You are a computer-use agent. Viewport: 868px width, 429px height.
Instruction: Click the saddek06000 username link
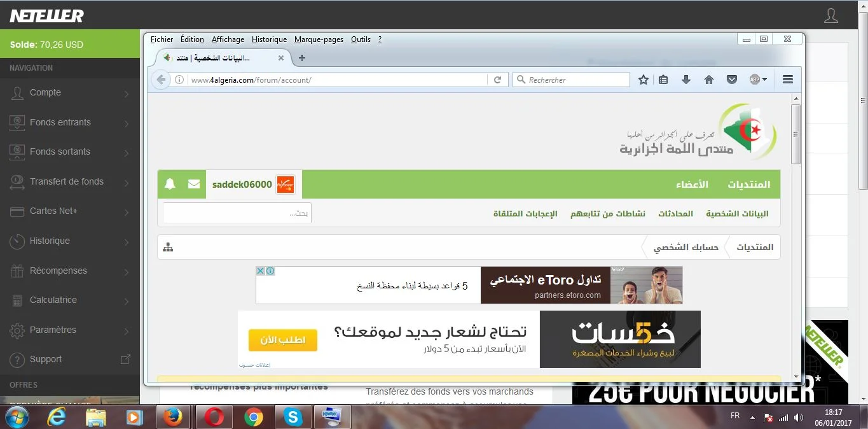point(242,185)
